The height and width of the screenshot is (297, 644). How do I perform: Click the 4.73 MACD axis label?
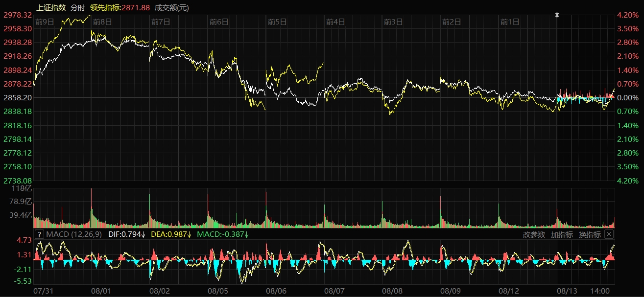point(24,240)
